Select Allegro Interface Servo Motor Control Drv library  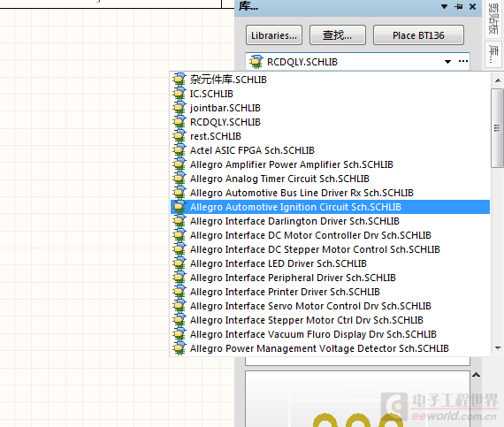[x=330, y=306]
